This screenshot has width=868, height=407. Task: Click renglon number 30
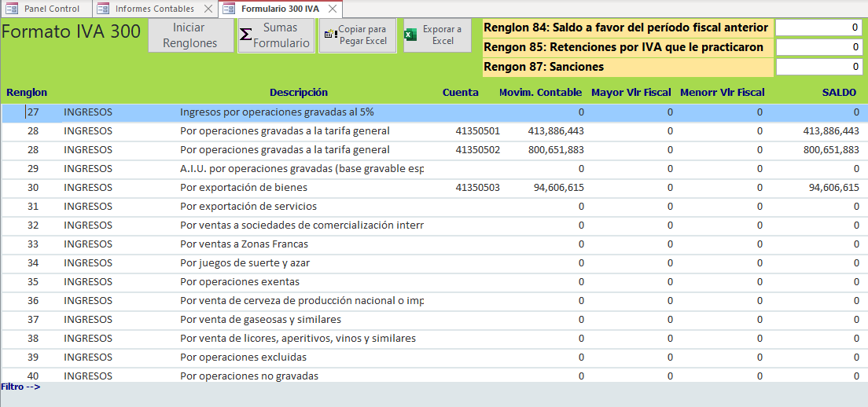[33, 188]
